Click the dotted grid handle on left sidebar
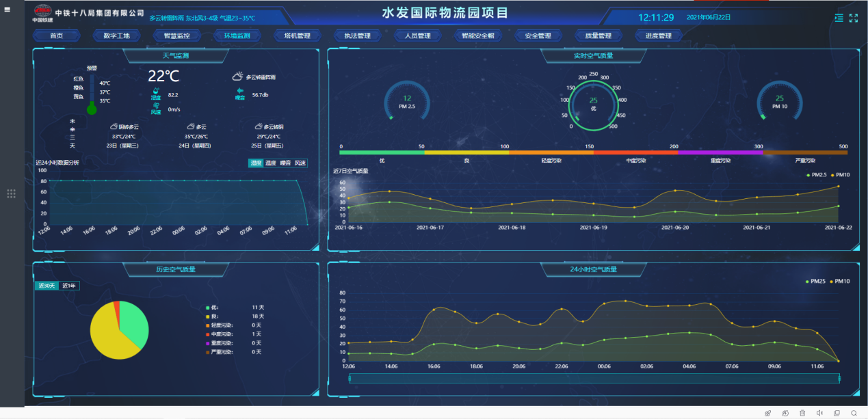This screenshot has height=419, width=868. [x=11, y=194]
